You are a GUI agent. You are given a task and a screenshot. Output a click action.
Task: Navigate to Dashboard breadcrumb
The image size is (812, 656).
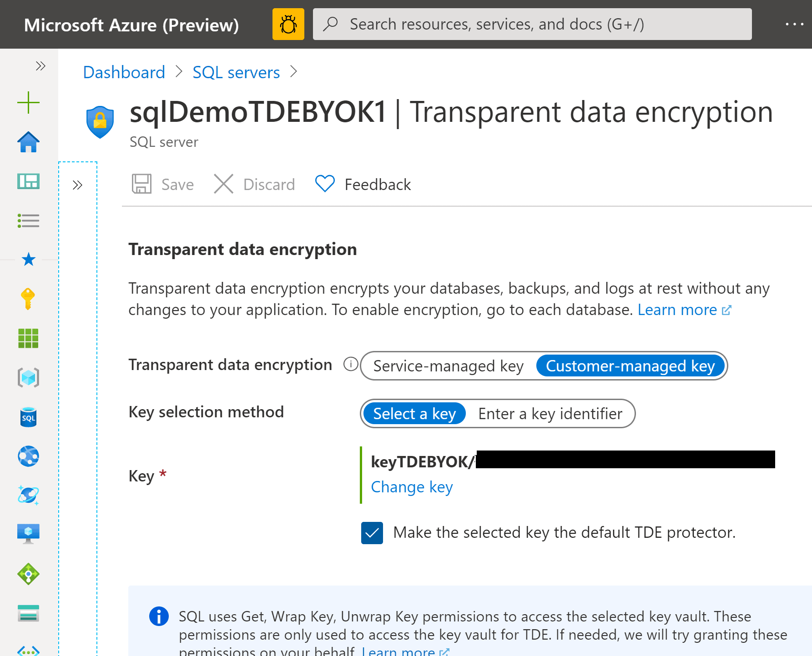124,72
